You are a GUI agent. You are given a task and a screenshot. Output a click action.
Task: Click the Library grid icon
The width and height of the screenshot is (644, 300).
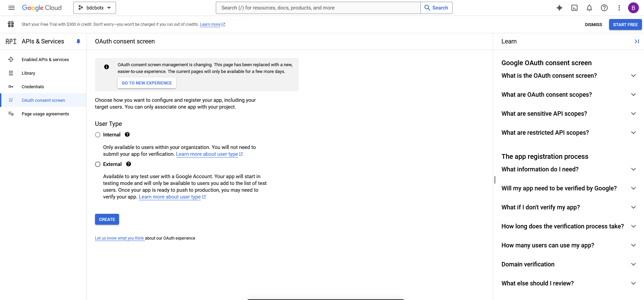coord(11,73)
